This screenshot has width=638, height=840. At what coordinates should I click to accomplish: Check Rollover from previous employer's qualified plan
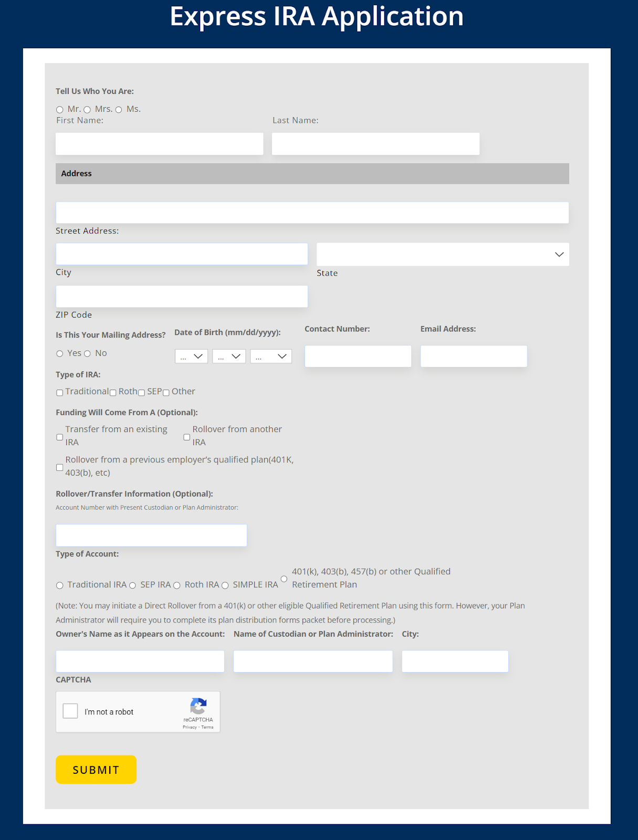tap(60, 467)
